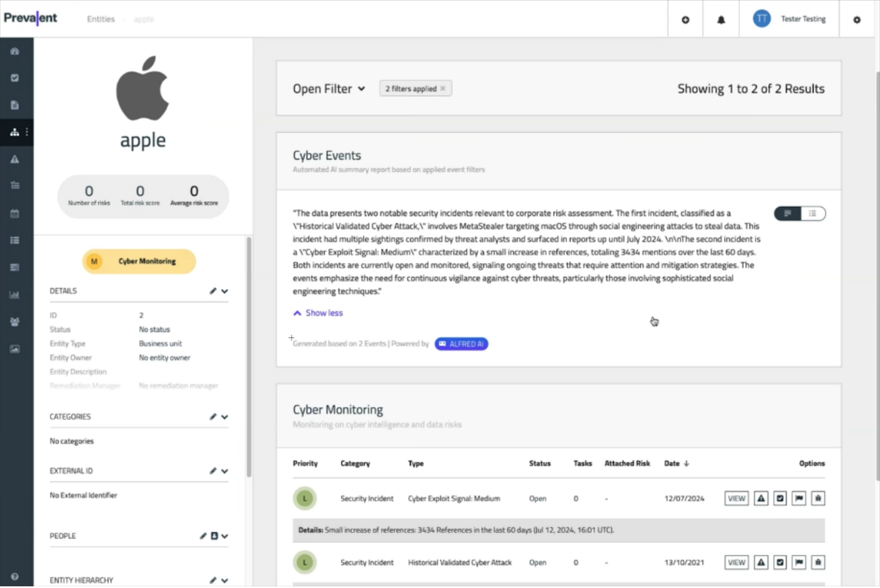Image resolution: width=880 pixels, height=588 pixels.
Task: Open the three-dot menu beside hierarchy icon
Action: click(26, 132)
